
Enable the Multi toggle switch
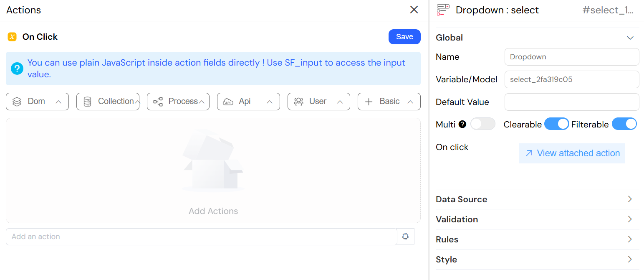pos(482,124)
